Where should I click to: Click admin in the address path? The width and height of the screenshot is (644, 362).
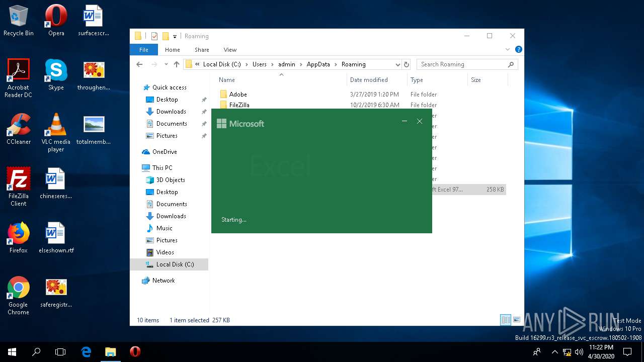[x=287, y=64]
